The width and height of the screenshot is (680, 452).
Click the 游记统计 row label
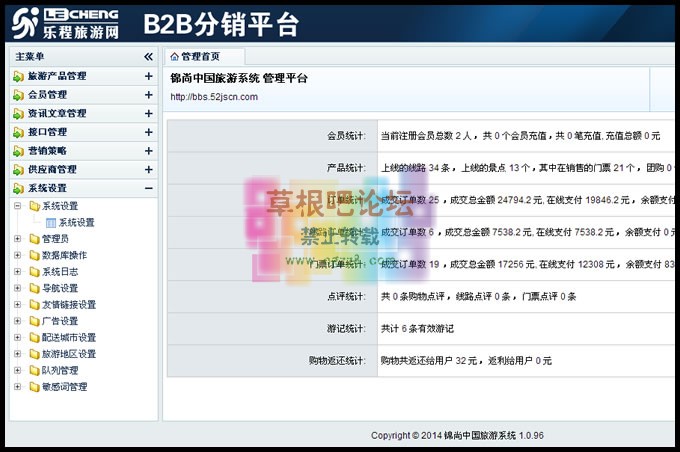pos(346,329)
